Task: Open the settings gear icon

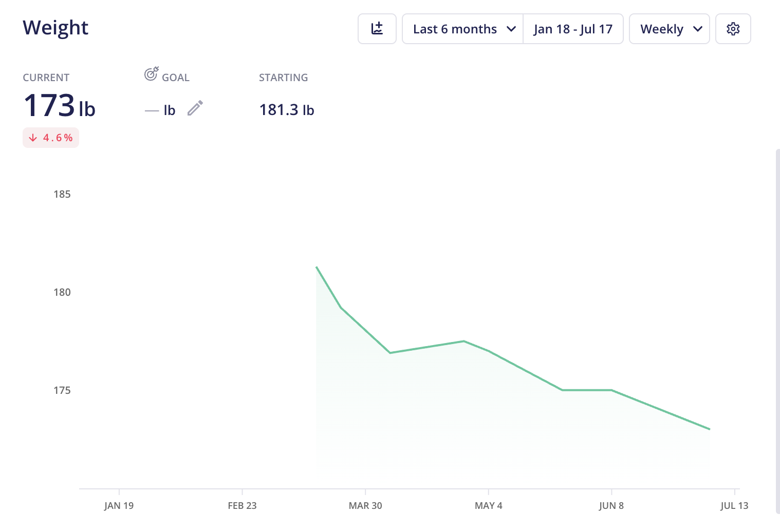Action: tap(733, 29)
